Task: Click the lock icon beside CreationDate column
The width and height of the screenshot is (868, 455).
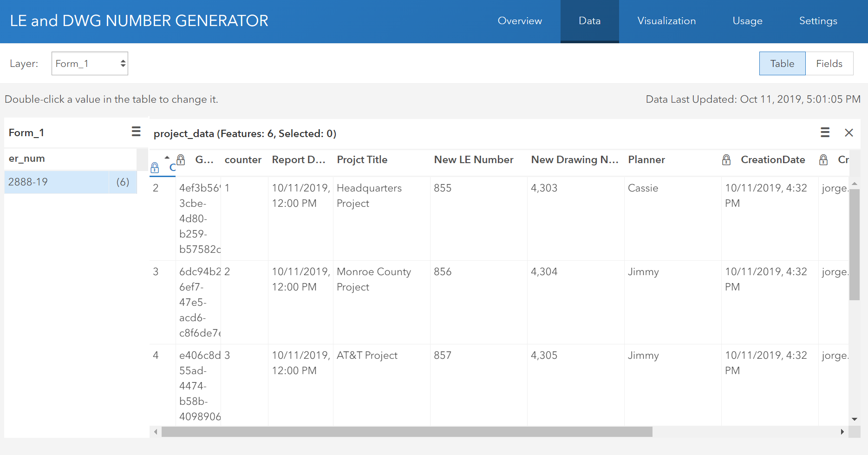Action: 726,160
